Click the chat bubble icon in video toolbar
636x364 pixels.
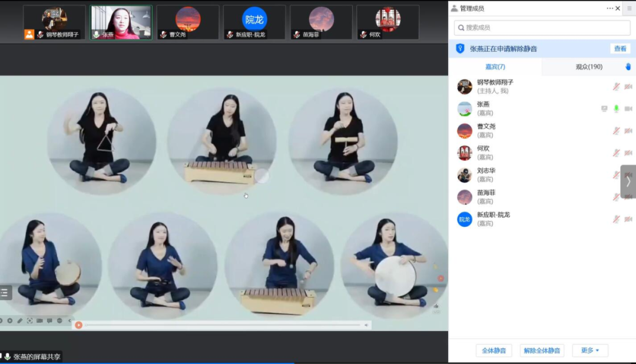pos(49,321)
